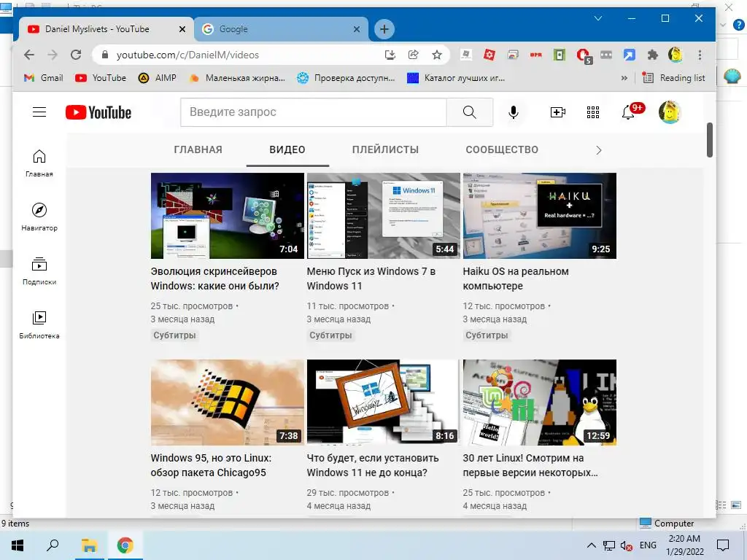Click the Chrome taskbar icon
This screenshot has height=560, width=747.
125,545
